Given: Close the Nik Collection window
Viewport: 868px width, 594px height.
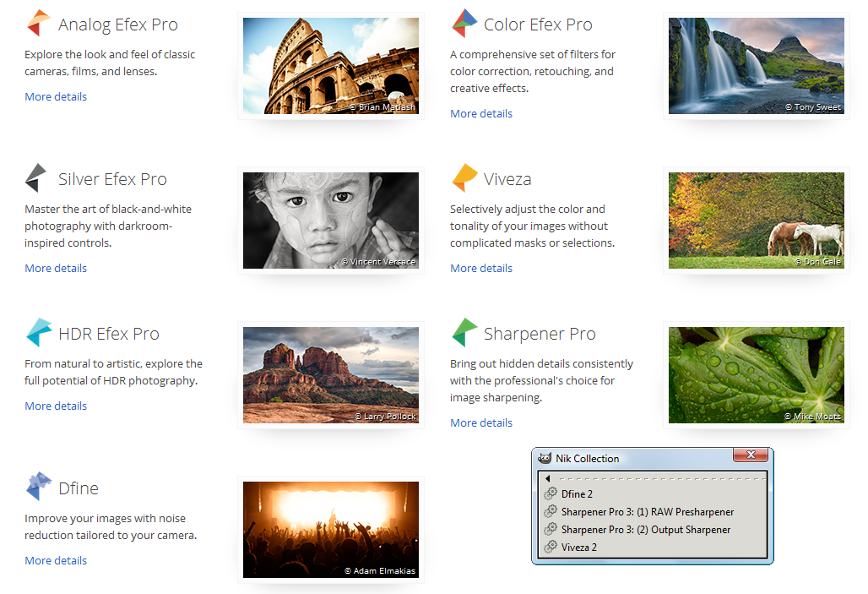Looking at the screenshot, I should point(751,455).
